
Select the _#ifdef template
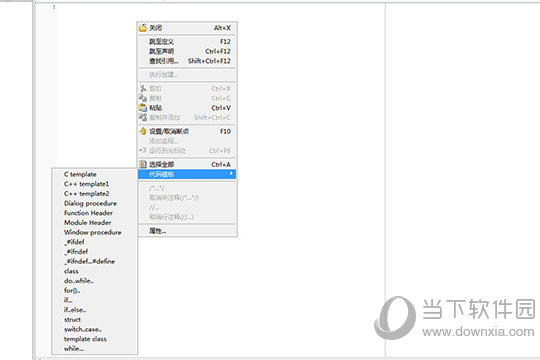click(95, 242)
